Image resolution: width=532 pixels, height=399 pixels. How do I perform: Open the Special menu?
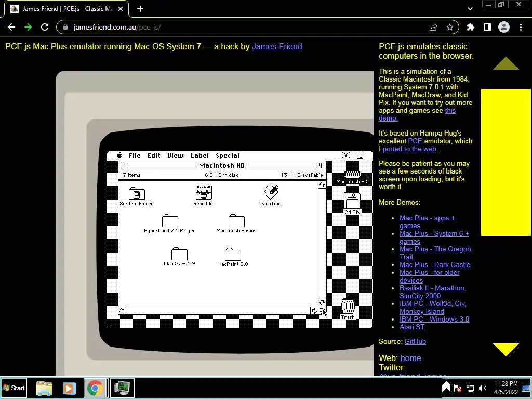[x=228, y=155]
